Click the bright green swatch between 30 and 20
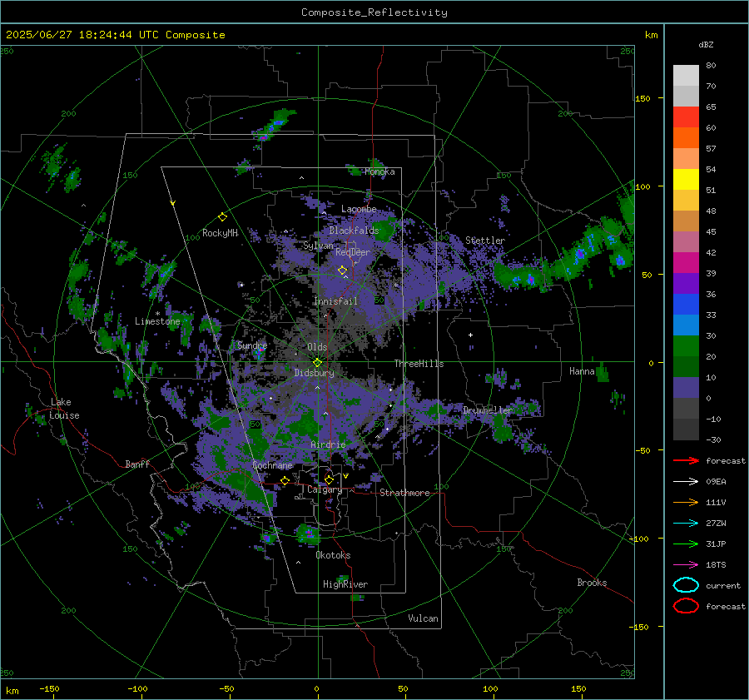The height and width of the screenshot is (700, 749). 686,346
